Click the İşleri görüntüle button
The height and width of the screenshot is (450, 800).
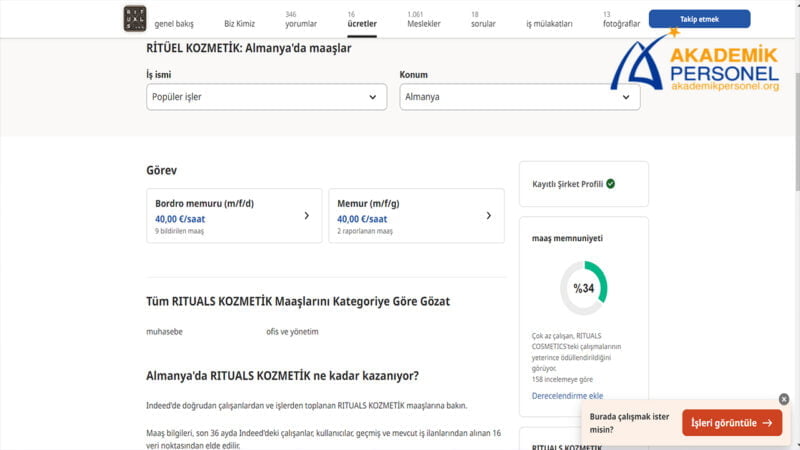pyautogui.click(x=732, y=423)
